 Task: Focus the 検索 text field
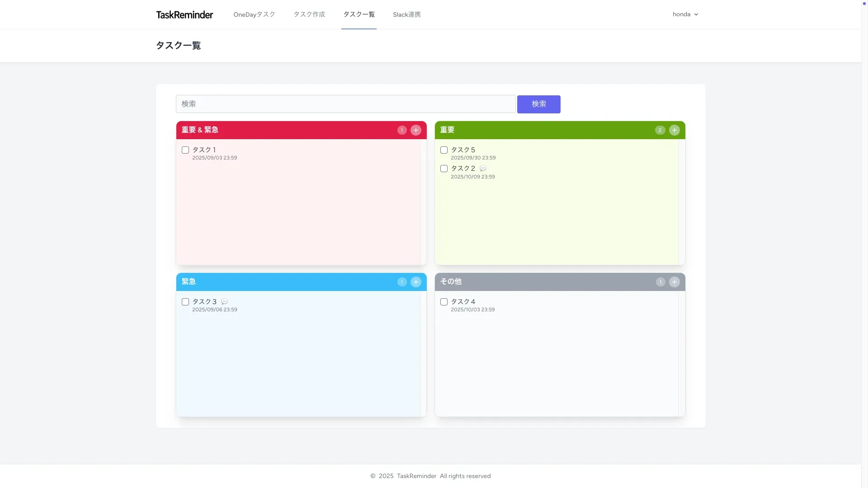point(345,104)
